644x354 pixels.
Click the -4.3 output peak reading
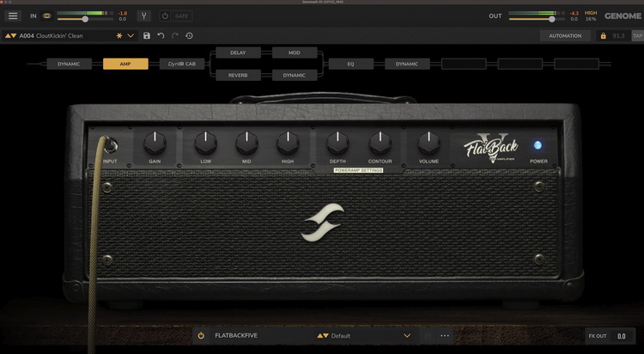(x=574, y=13)
